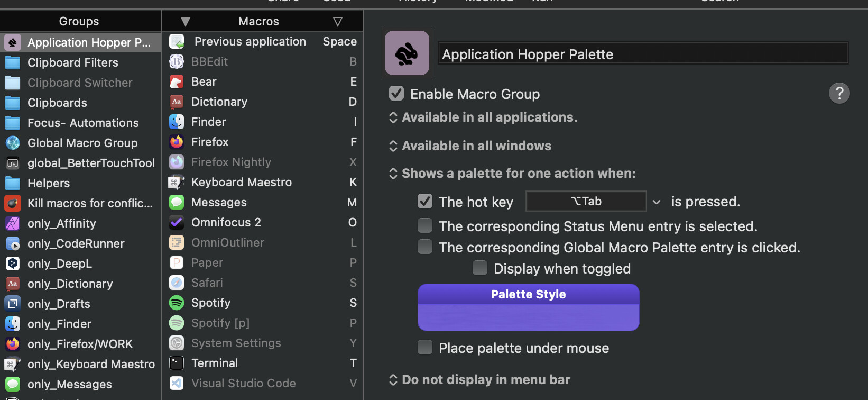
Task: Click the Palette Style button
Action: coord(529,307)
